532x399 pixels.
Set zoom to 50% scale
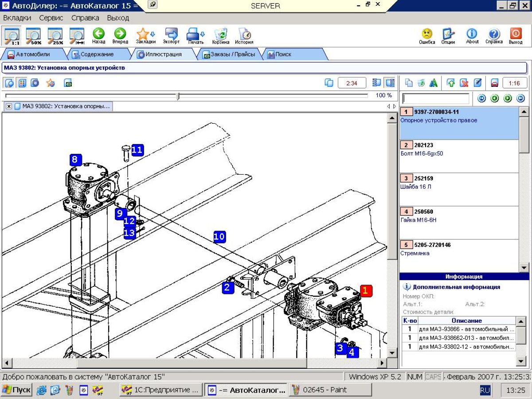click(x=33, y=36)
